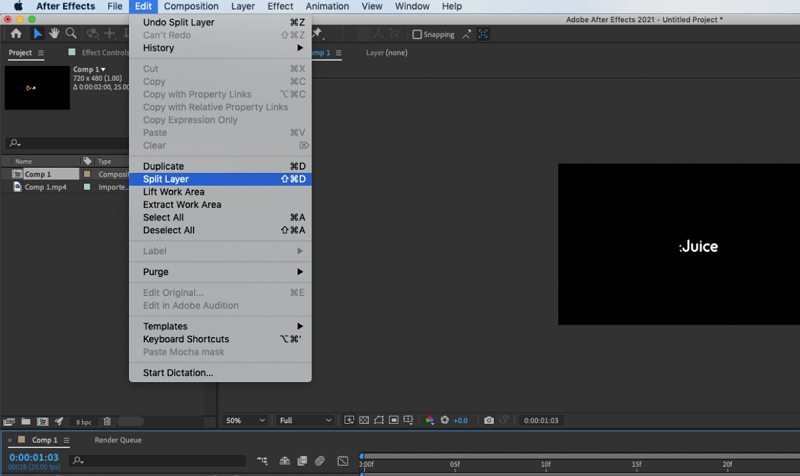Click the show channel RGB icon
The height and width of the screenshot is (476, 800).
pos(430,420)
